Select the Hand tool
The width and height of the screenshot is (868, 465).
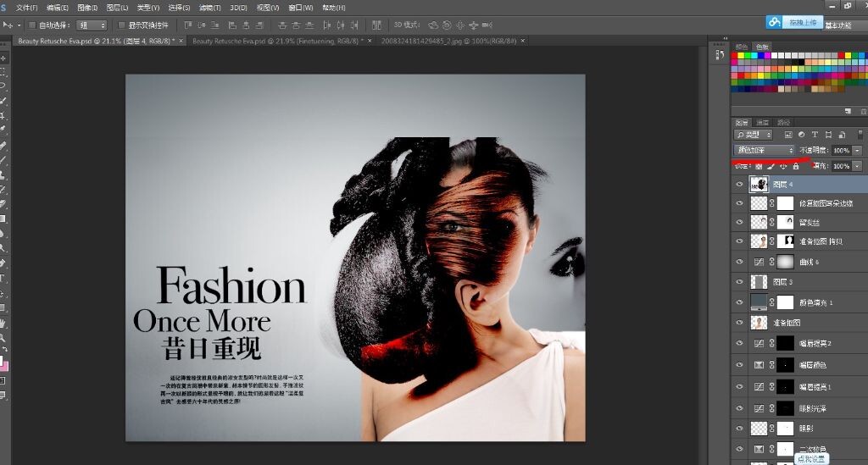[x=3, y=323]
